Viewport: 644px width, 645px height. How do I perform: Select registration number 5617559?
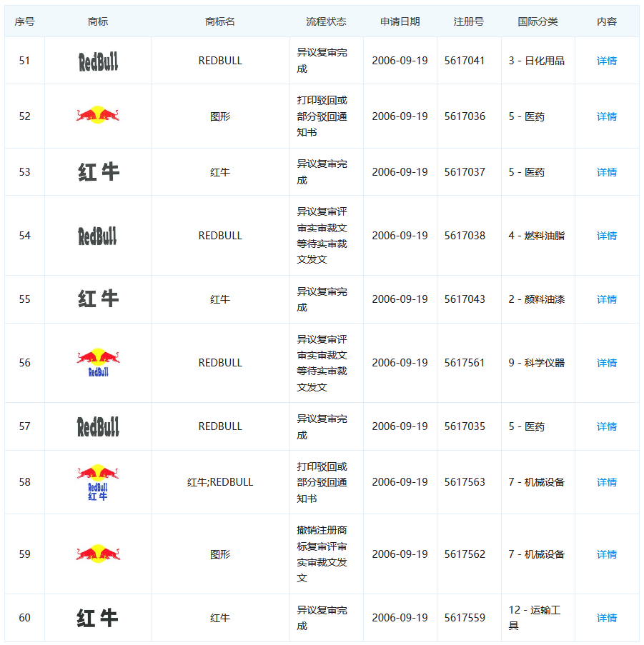coord(465,618)
